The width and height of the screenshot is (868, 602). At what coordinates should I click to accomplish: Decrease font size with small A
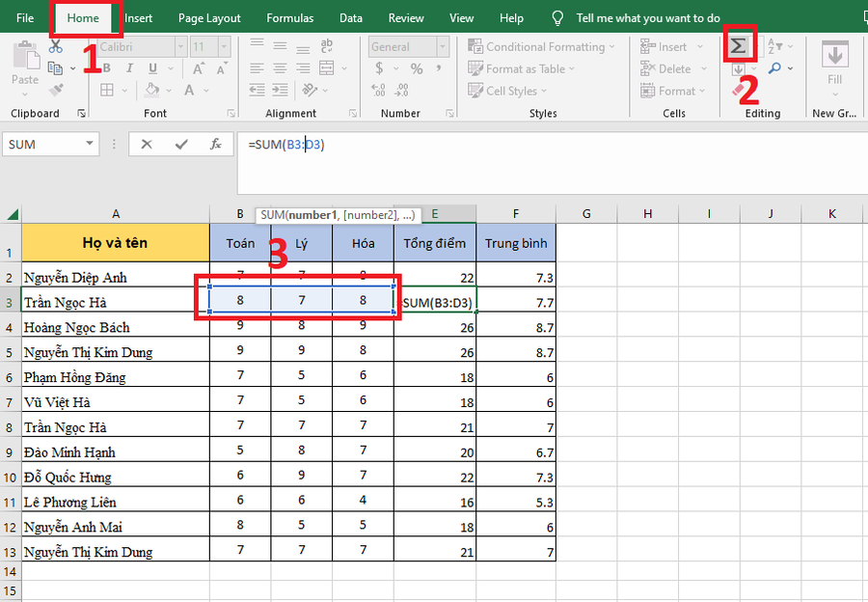[x=221, y=69]
